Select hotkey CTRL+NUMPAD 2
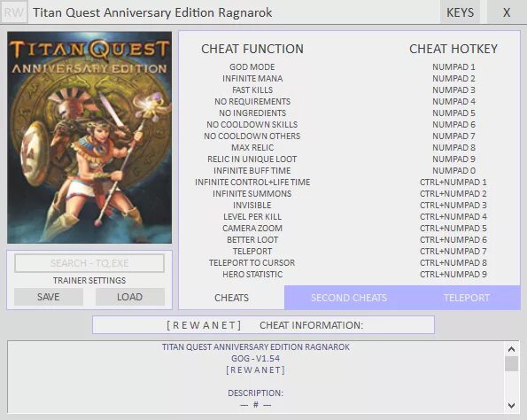 [x=453, y=193]
